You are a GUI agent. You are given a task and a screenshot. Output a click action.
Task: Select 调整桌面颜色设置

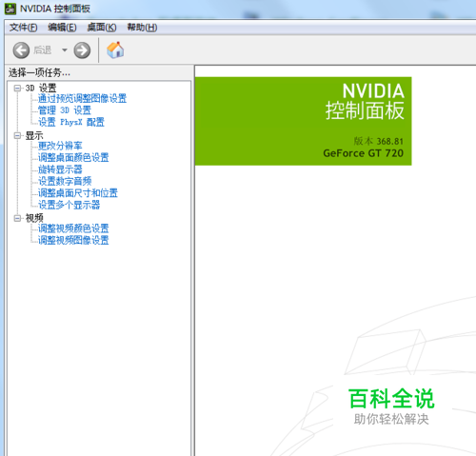73,157
